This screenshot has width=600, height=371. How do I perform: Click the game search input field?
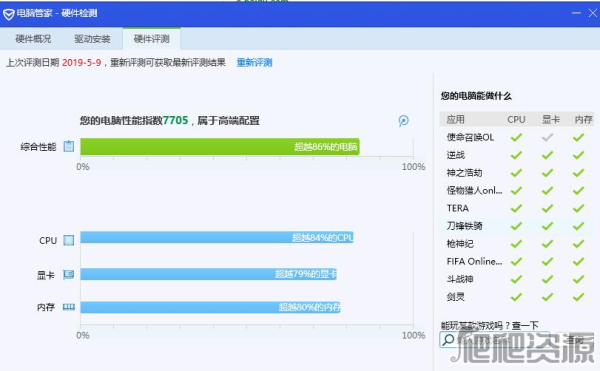[x=494, y=339]
